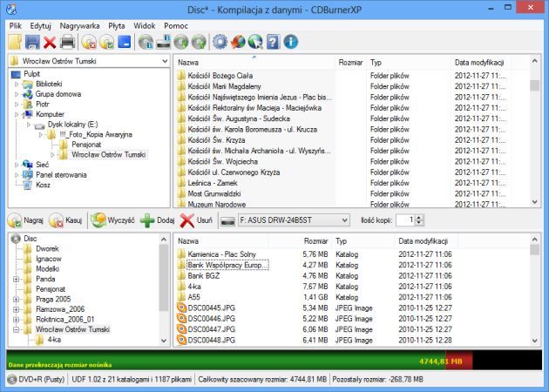Select Pulpit in the folder tree
Viewport: 549px width, 392px height.
point(31,74)
